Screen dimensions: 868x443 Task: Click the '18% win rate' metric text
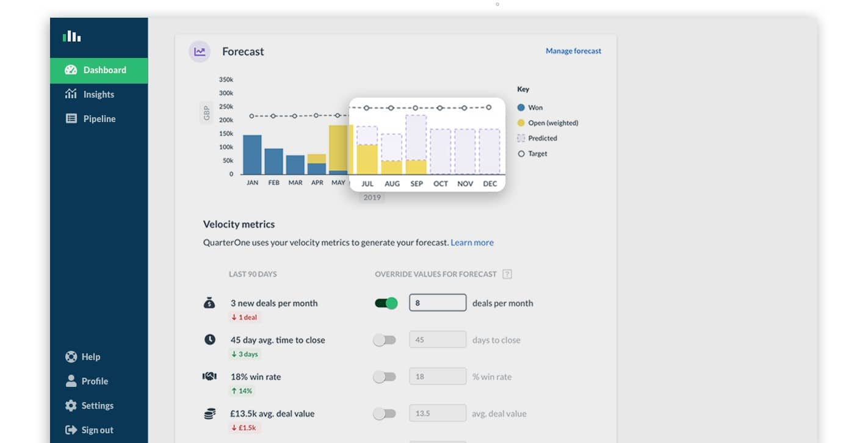coord(256,377)
